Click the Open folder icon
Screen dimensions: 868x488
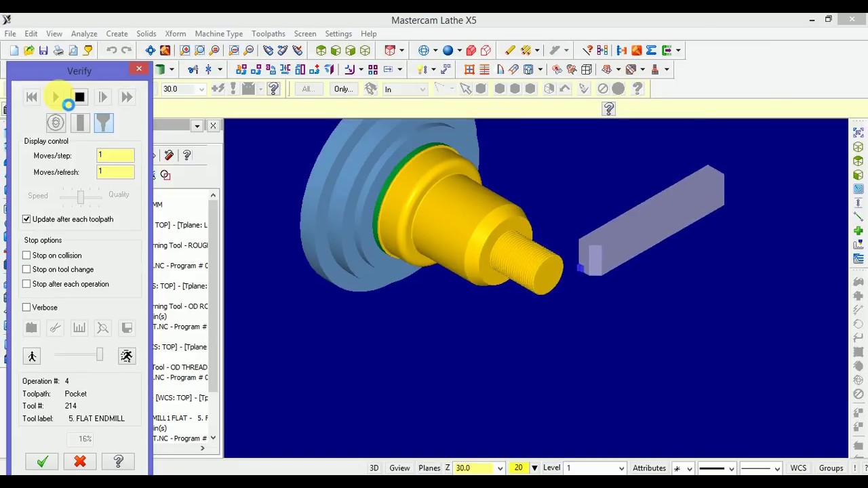28,50
